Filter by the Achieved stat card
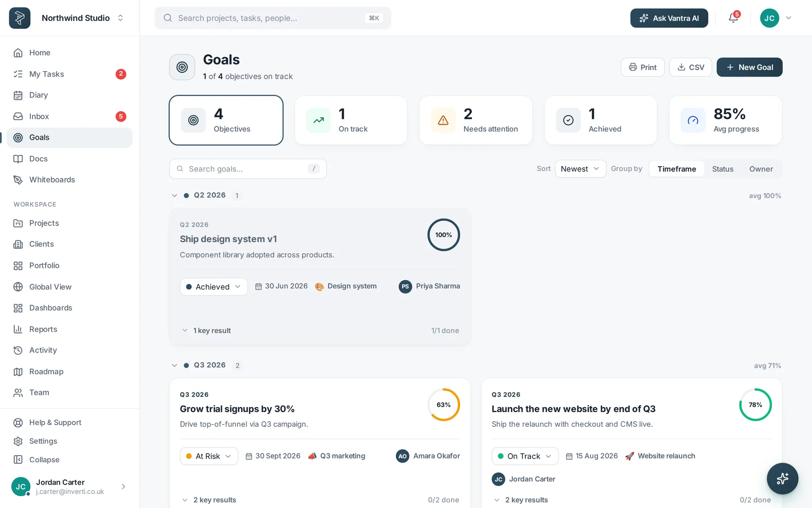Image resolution: width=812 pixels, height=508 pixels. tap(601, 120)
